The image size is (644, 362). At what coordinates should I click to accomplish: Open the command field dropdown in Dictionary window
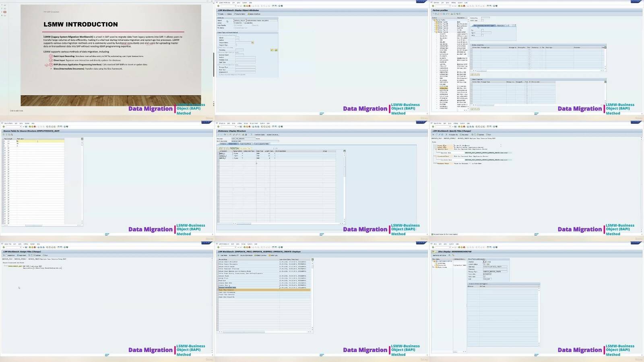coord(235,126)
